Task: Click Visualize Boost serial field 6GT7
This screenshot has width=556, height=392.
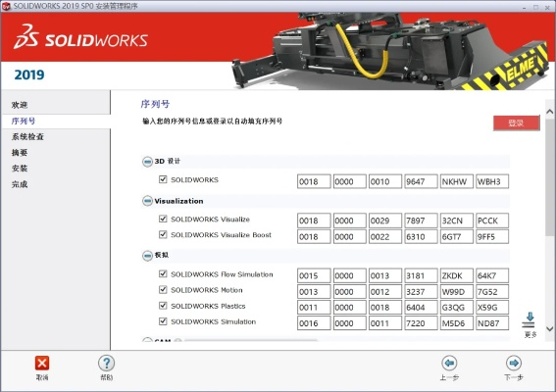Action: coord(456,236)
